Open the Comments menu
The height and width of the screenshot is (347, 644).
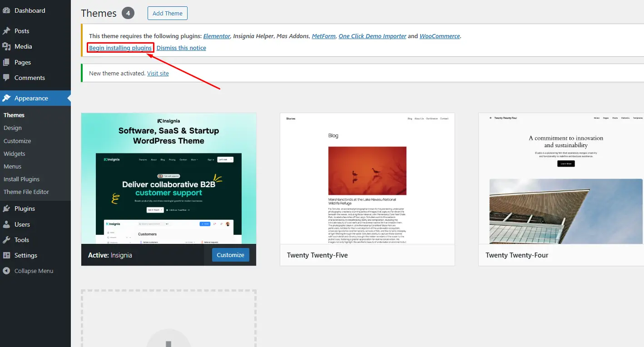(x=35, y=78)
